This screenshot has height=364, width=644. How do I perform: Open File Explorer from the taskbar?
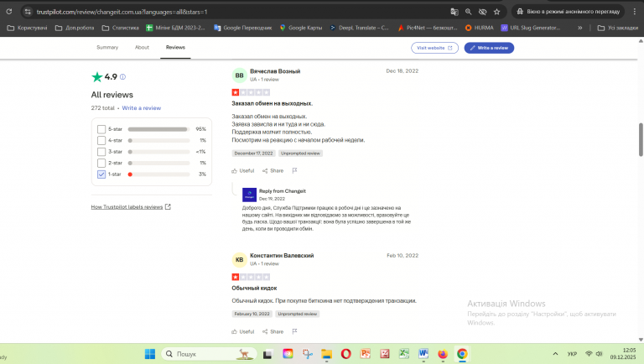pyautogui.click(x=326, y=354)
